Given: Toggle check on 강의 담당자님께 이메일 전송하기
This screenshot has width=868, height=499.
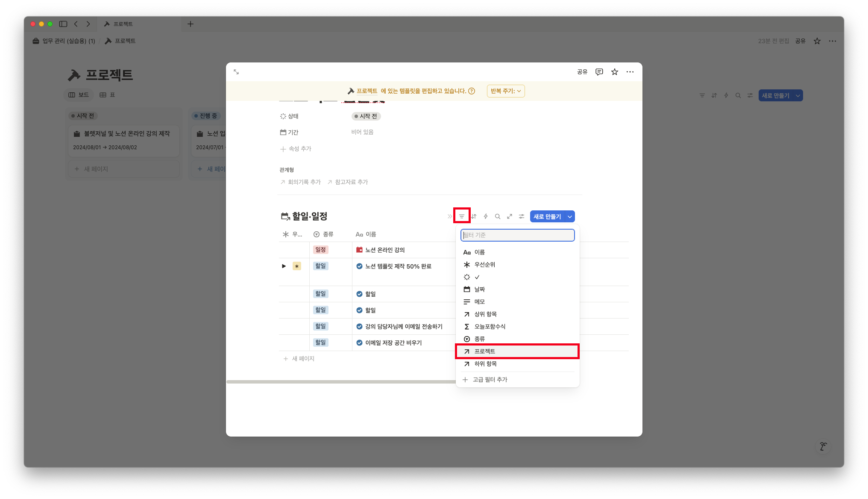Looking at the screenshot, I should click(359, 326).
